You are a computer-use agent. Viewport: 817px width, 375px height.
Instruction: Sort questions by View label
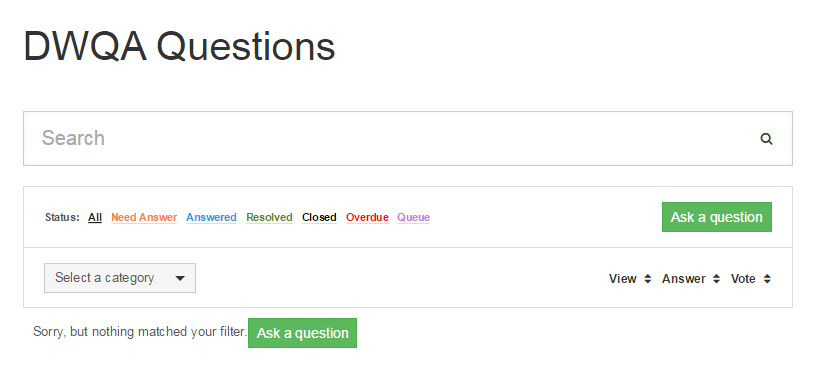point(623,279)
